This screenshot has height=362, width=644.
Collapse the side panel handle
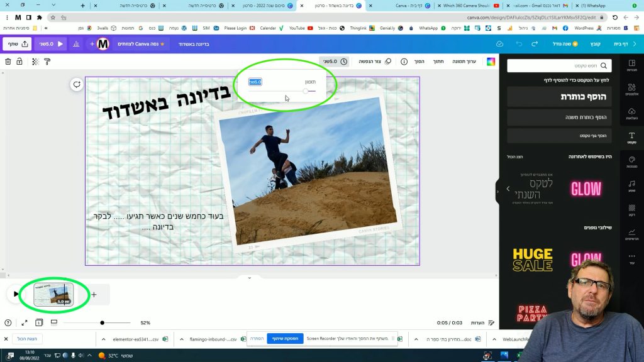pos(497,192)
